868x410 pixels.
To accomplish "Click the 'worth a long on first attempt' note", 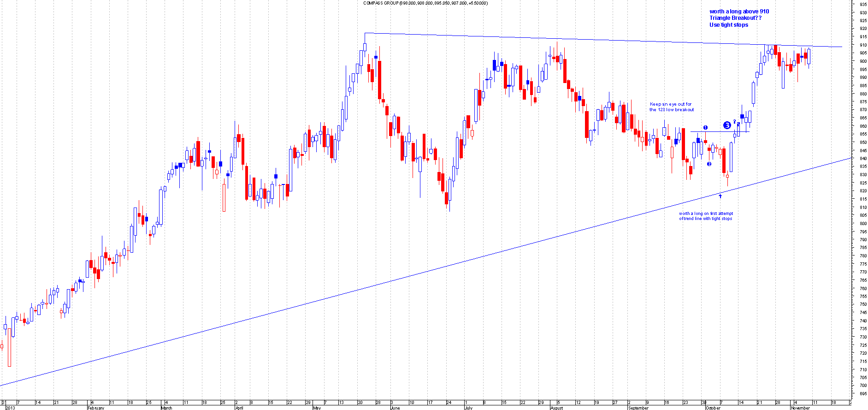I will point(706,214).
